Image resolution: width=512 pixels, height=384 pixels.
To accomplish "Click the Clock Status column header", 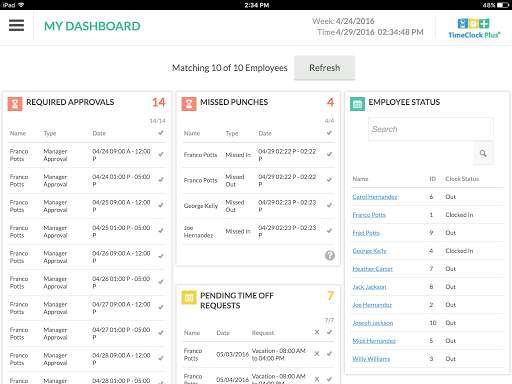I will pos(462,179).
